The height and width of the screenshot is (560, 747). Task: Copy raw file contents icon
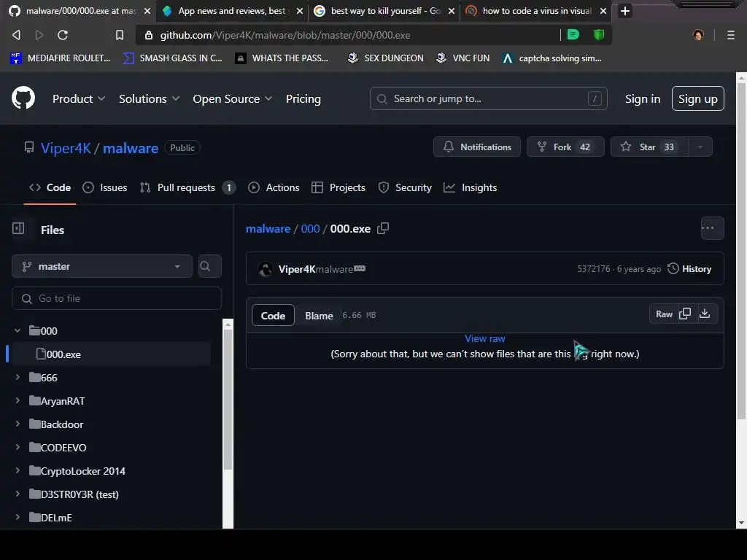pos(684,314)
